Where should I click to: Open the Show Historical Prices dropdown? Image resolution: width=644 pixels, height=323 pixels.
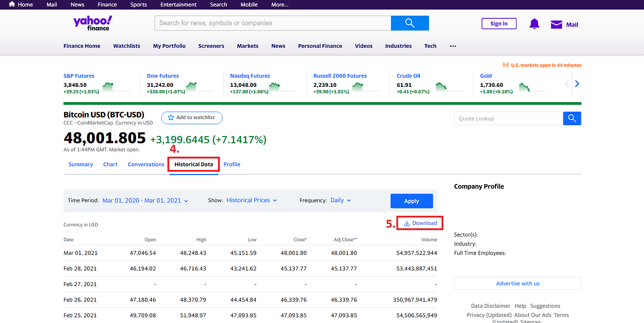coord(252,200)
